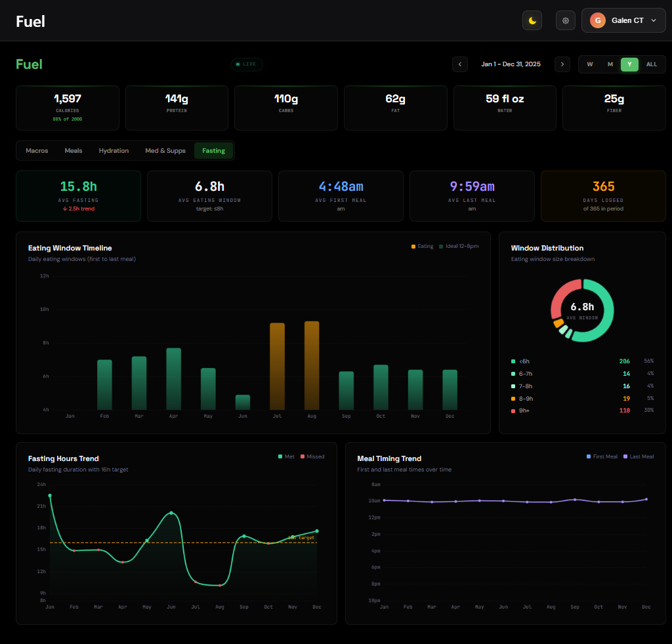Toggle the Last Meal legend swatch
672x644 pixels.
[x=625, y=457]
